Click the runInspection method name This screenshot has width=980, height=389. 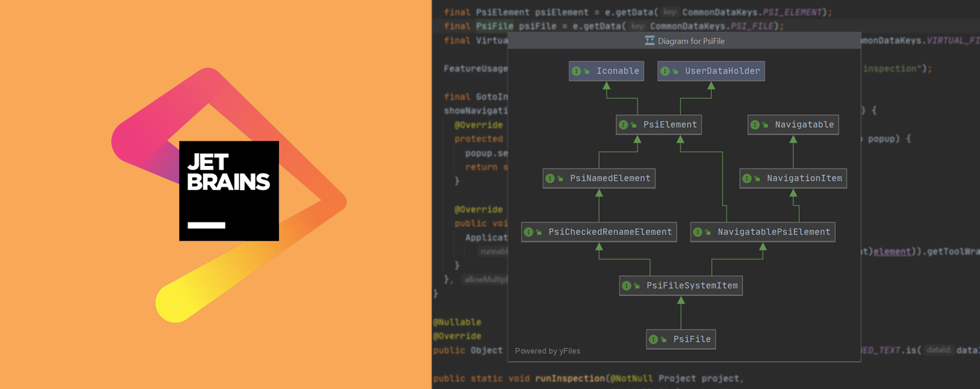tap(569, 379)
